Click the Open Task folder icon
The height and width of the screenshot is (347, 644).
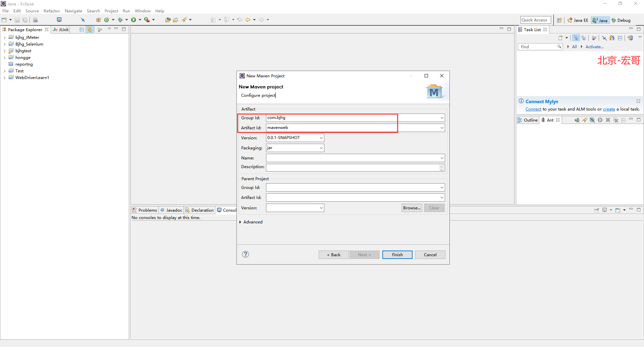(x=175, y=20)
